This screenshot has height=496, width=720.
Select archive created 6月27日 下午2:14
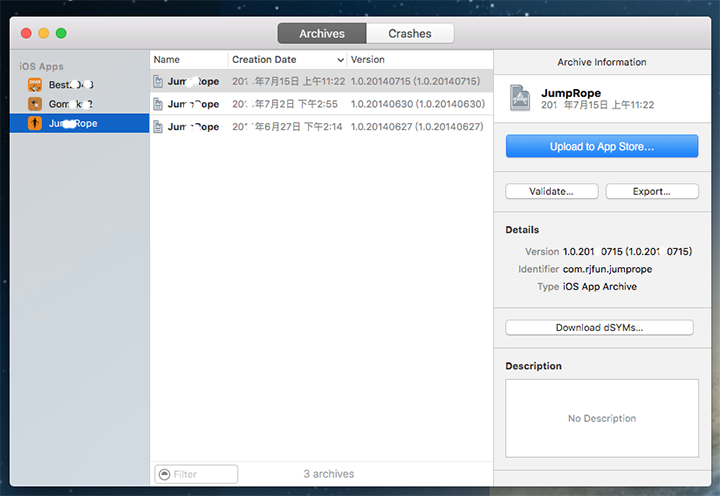pyautogui.click(x=287, y=127)
